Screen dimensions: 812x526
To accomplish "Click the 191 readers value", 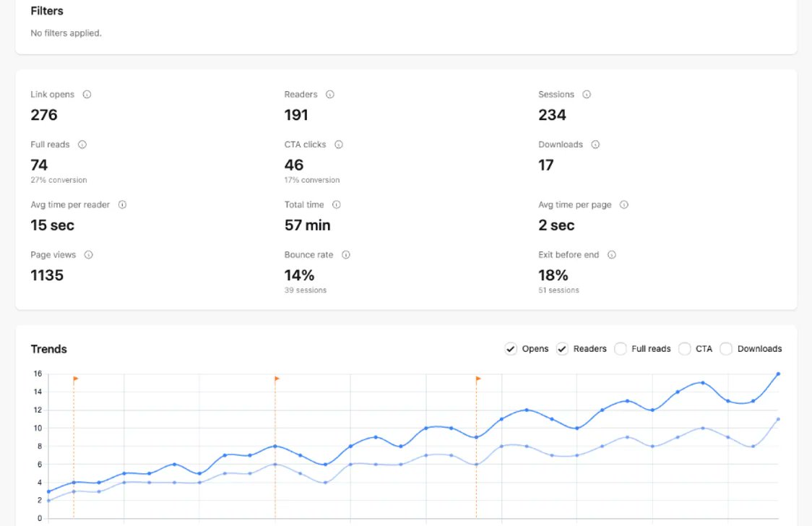I will (x=296, y=115).
